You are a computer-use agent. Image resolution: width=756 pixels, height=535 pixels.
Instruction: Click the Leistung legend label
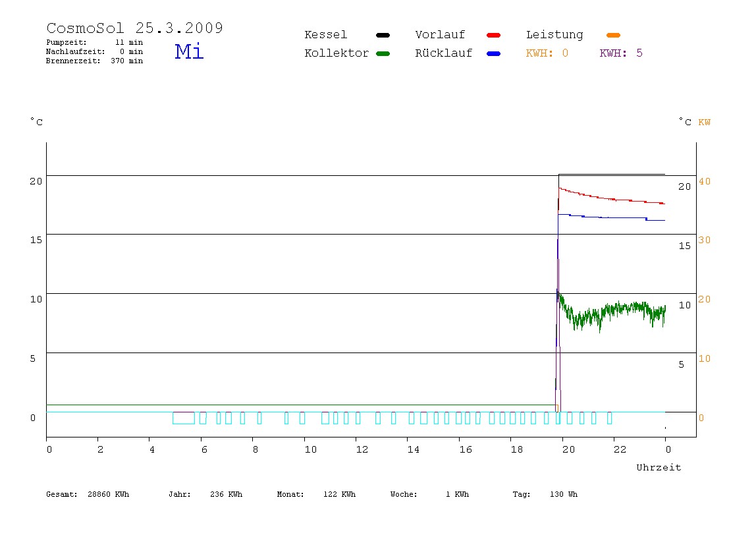pos(554,35)
